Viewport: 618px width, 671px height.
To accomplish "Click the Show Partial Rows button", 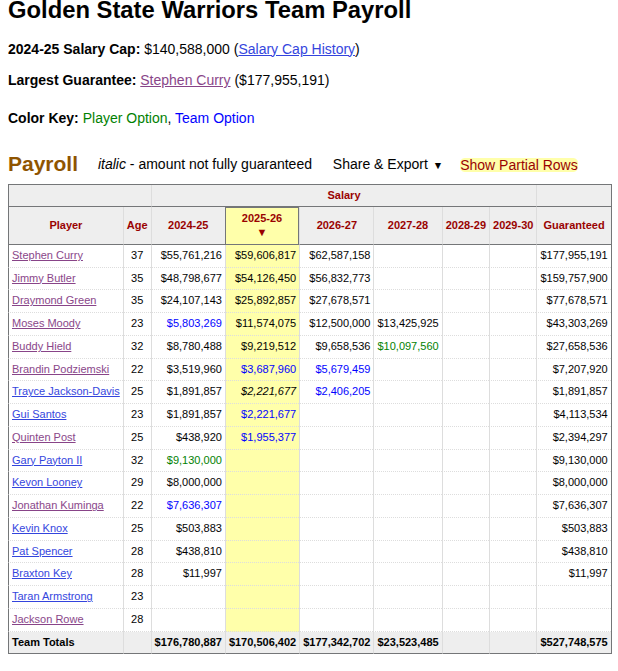I will 519,165.
